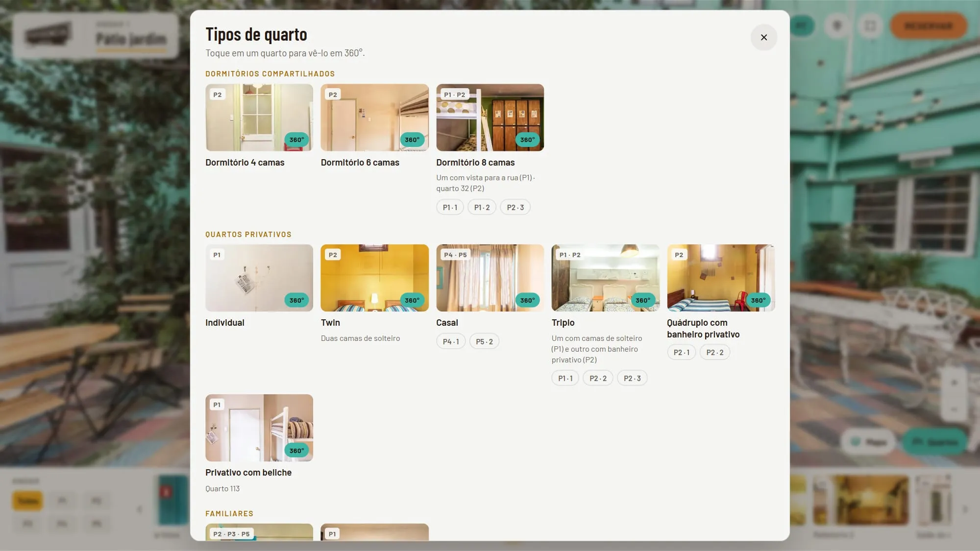Click the Duas camas de solteiro text
This screenshot has width=980, height=551.
point(360,338)
